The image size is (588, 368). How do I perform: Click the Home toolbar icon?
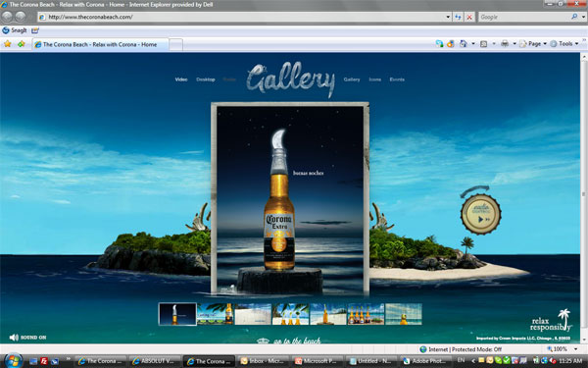[464, 44]
